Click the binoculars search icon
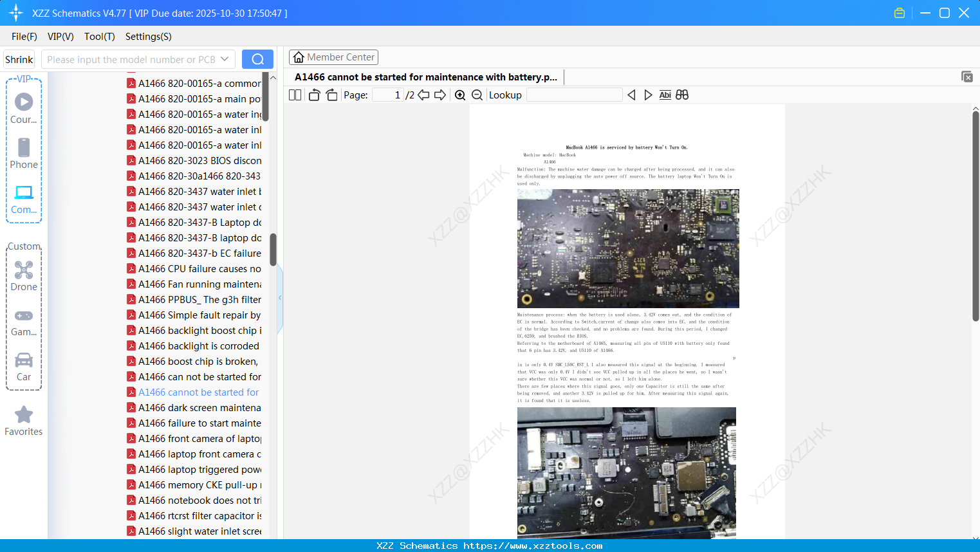This screenshot has width=980, height=552. click(682, 95)
